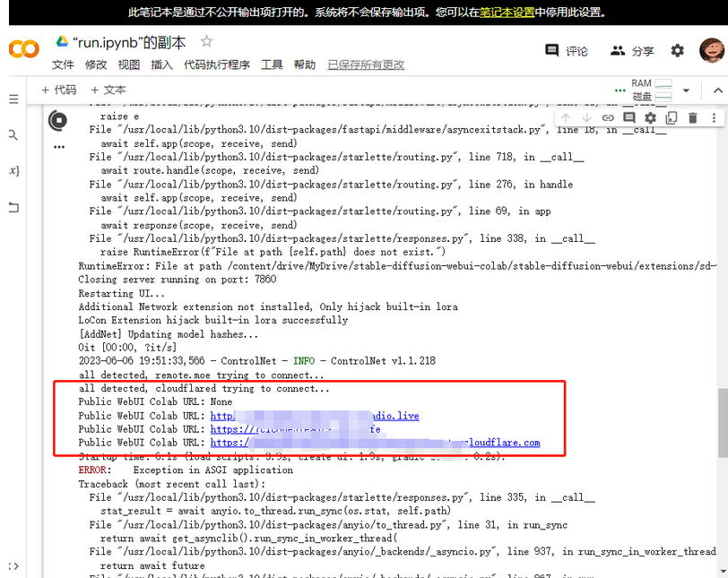Open the gradio.live public URL link
Image resolution: width=728 pixels, height=578 pixels.
pos(315,416)
